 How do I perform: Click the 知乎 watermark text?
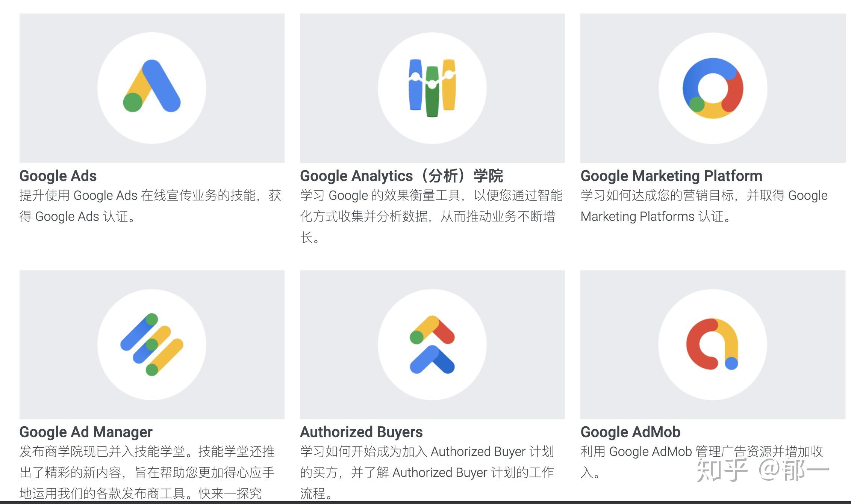coord(722,469)
